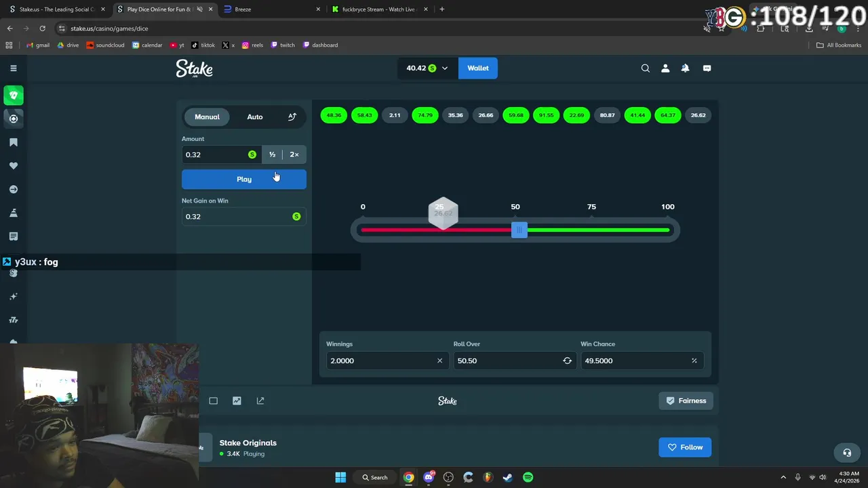
Task: Open the gmail bookmark
Action: (x=38, y=45)
